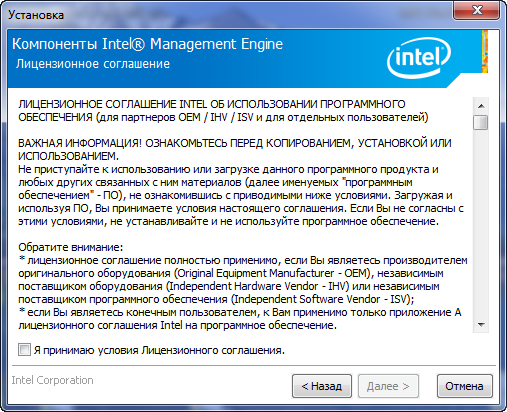
Task: Click the Intel logo in the header
Action: pos(419,58)
